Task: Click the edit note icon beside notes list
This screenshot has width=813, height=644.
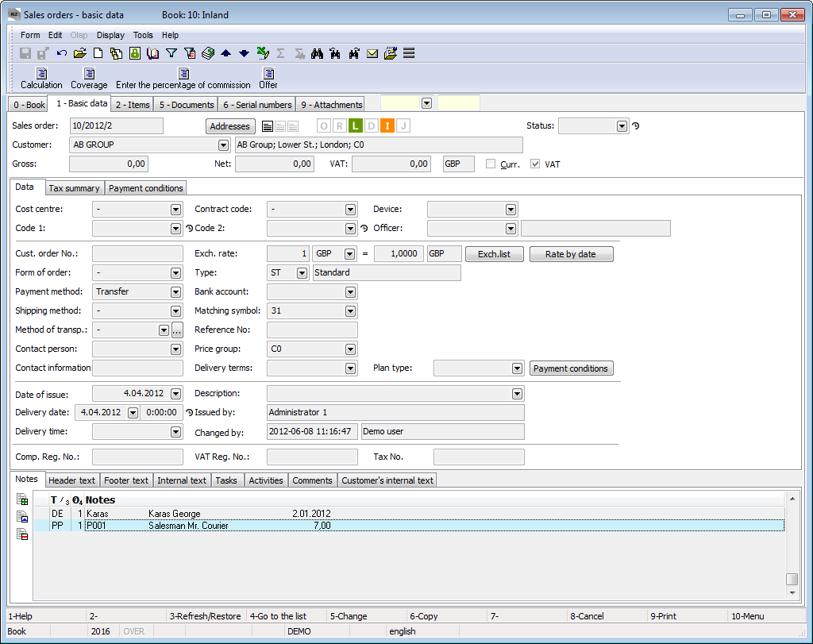Action: coord(22,516)
